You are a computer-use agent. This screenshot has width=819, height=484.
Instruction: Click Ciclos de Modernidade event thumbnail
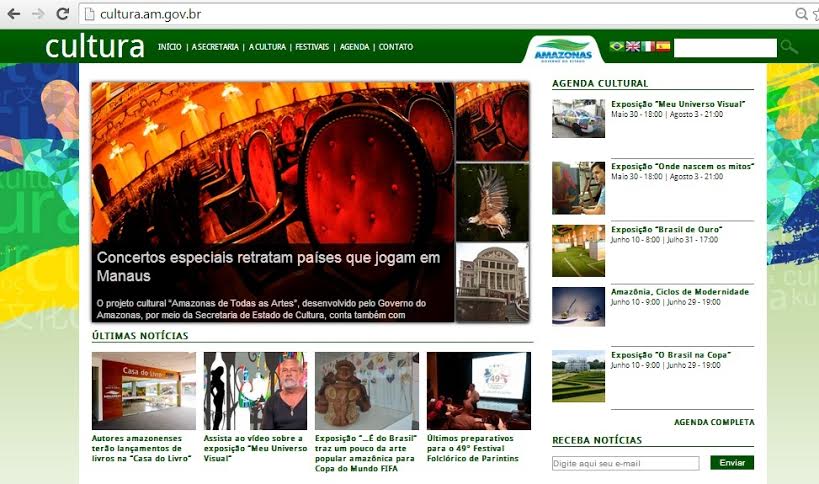[x=578, y=307]
